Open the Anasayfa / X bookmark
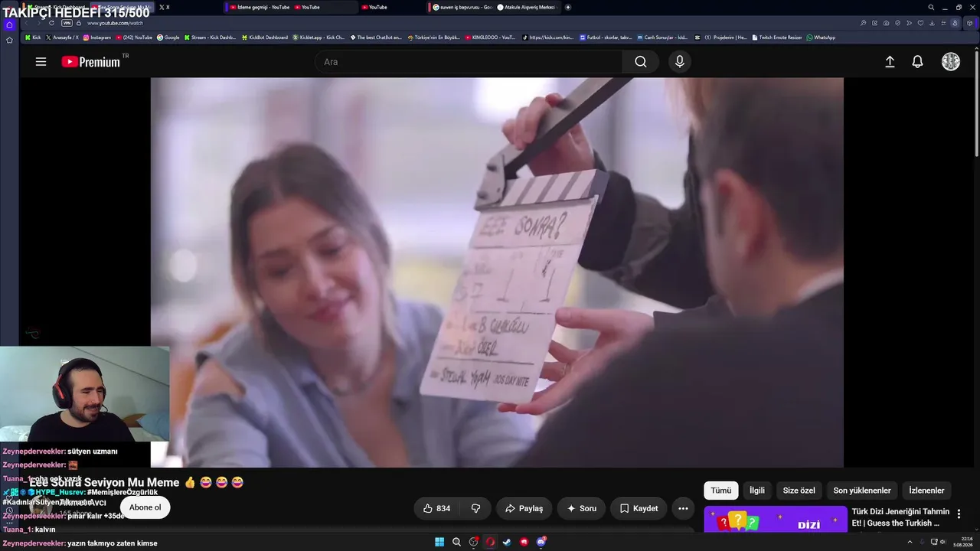 click(62, 37)
